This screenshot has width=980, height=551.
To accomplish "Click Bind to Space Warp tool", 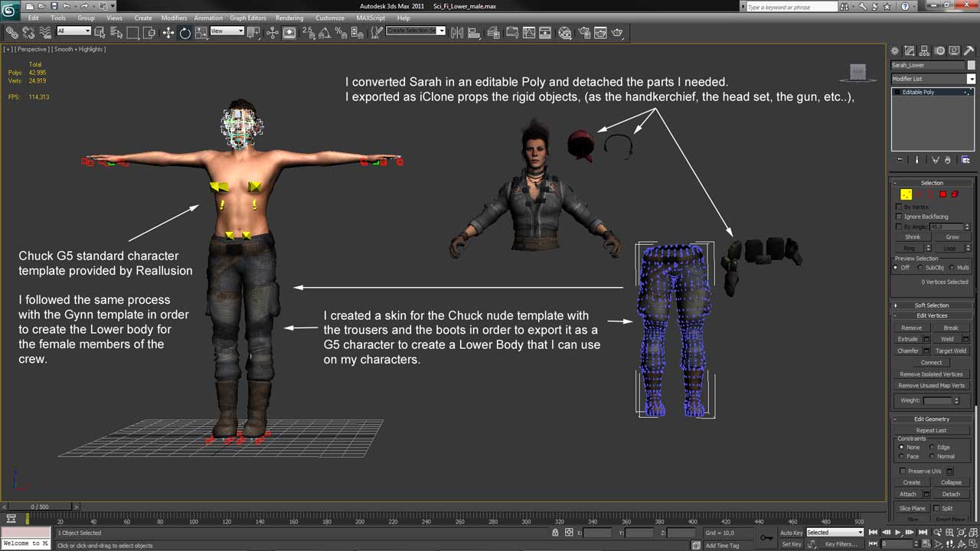I will pos(44,32).
